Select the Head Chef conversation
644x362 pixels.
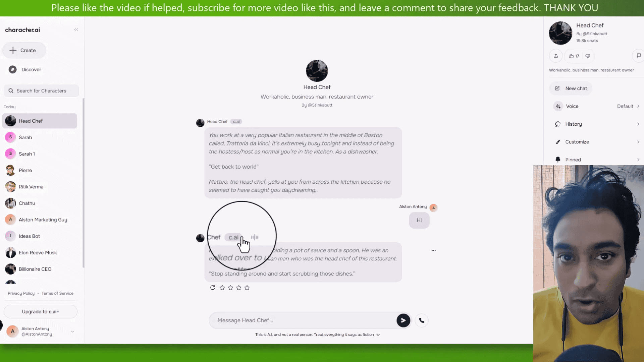tap(40, 121)
